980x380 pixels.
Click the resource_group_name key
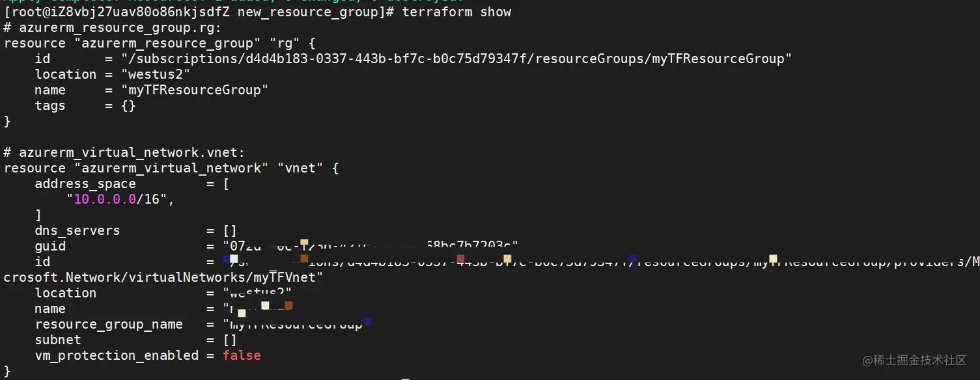click(x=109, y=324)
